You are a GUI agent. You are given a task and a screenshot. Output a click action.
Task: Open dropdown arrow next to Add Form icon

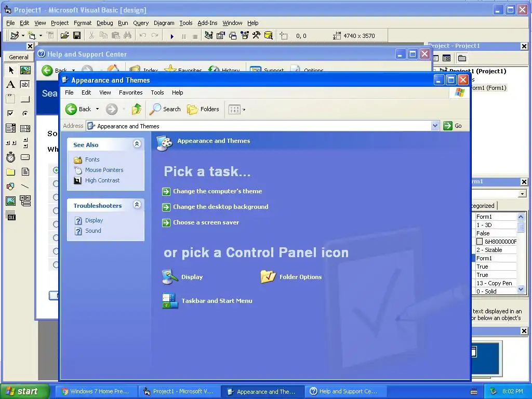(x=41, y=36)
